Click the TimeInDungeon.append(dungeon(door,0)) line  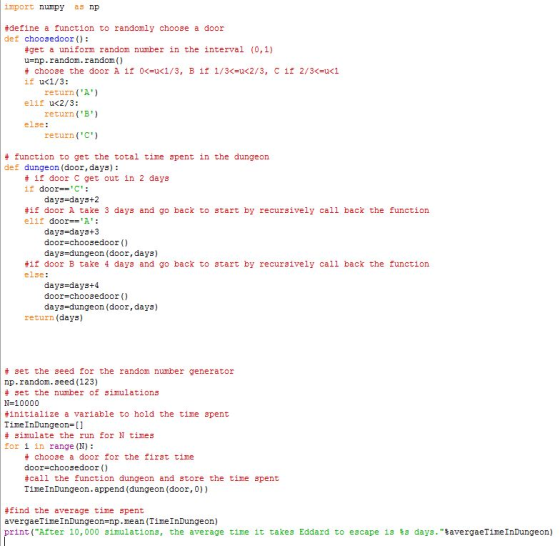[x=116, y=489]
